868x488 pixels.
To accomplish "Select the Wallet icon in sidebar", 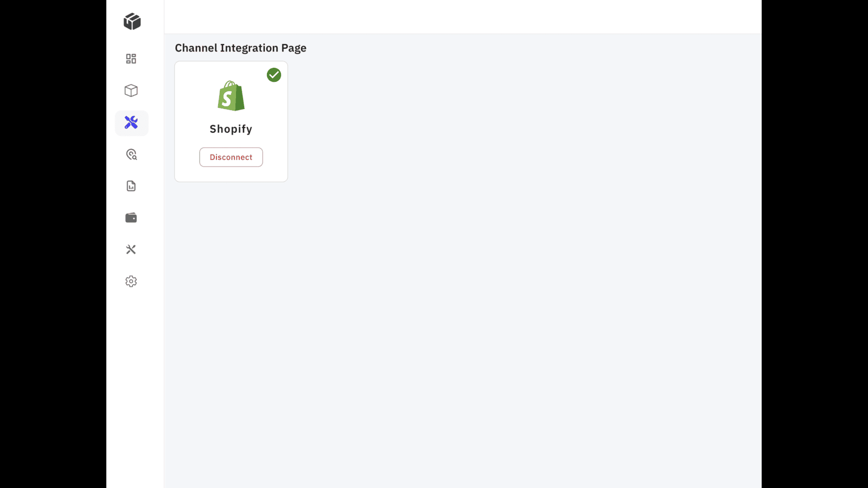I will [131, 217].
